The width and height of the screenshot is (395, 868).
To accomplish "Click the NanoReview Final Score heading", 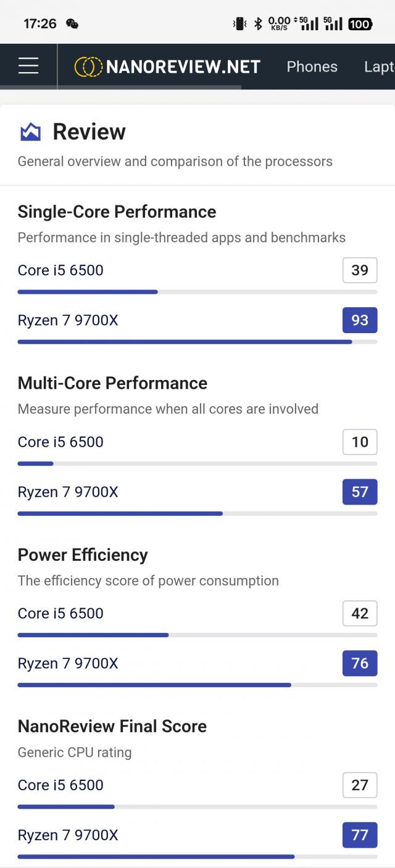I will tap(112, 726).
